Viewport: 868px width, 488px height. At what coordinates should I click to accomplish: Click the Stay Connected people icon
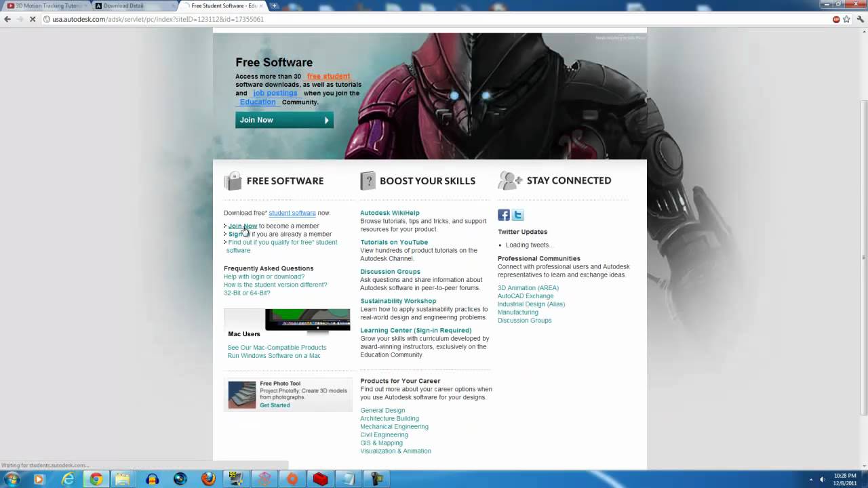click(x=510, y=180)
